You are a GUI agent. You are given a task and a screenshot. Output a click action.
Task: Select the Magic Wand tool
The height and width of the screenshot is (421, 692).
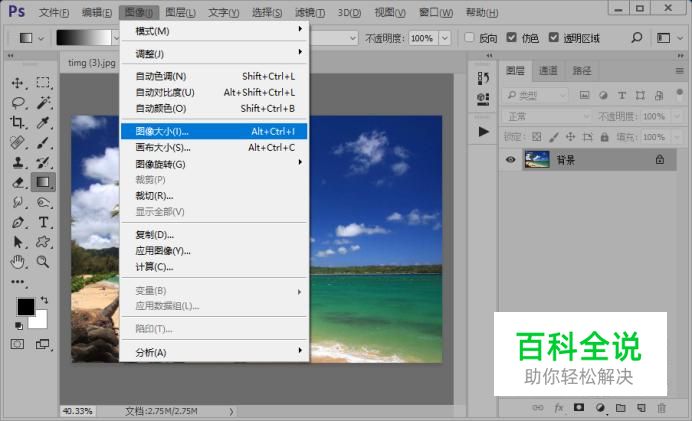click(43, 102)
